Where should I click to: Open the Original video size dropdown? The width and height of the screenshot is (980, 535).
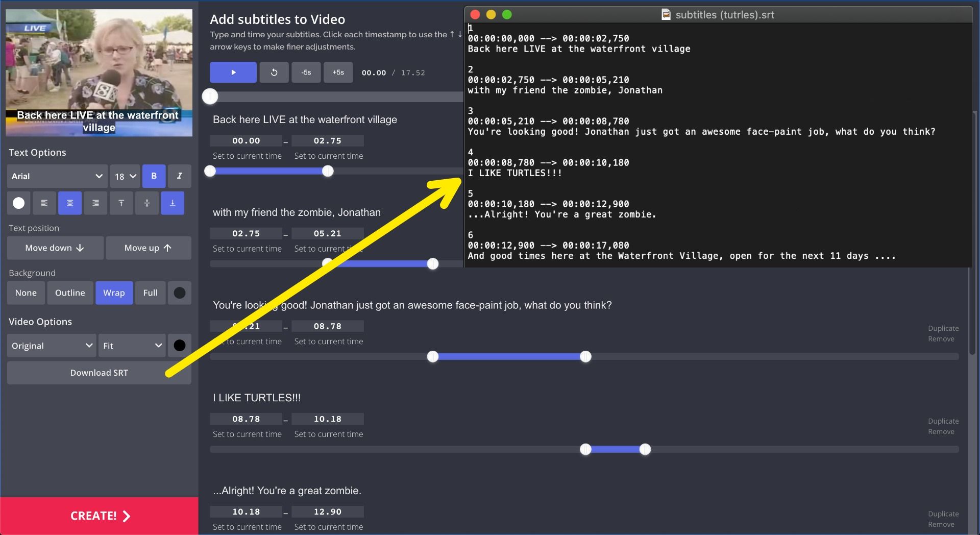52,346
